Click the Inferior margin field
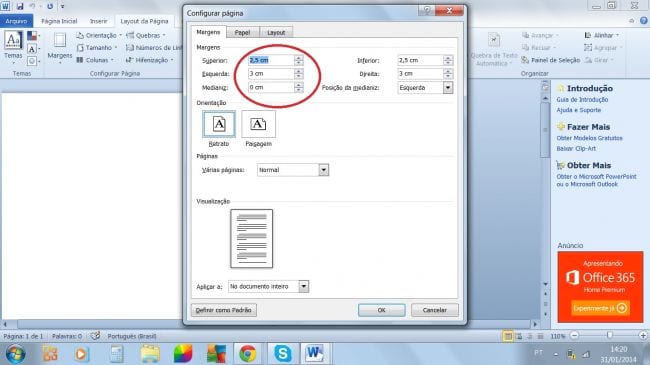The height and width of the screenshot is (365, 650). [x=420, y=60]
